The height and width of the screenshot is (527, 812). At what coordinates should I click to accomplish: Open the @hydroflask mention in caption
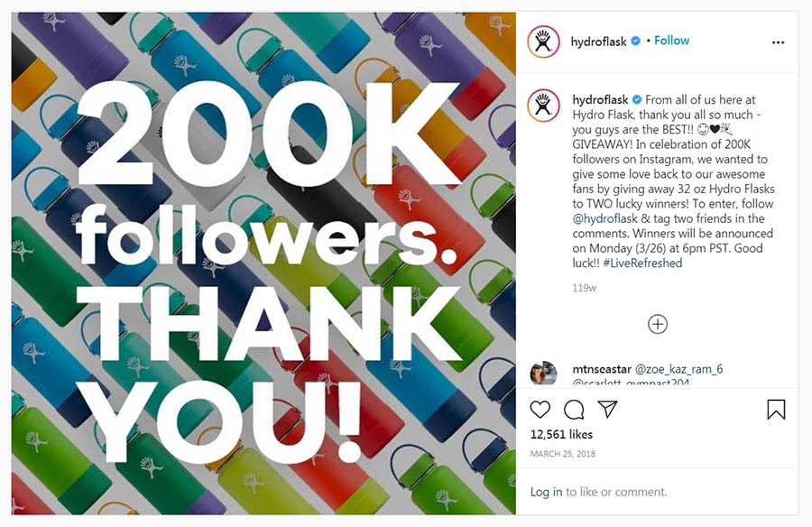point(604,218)
